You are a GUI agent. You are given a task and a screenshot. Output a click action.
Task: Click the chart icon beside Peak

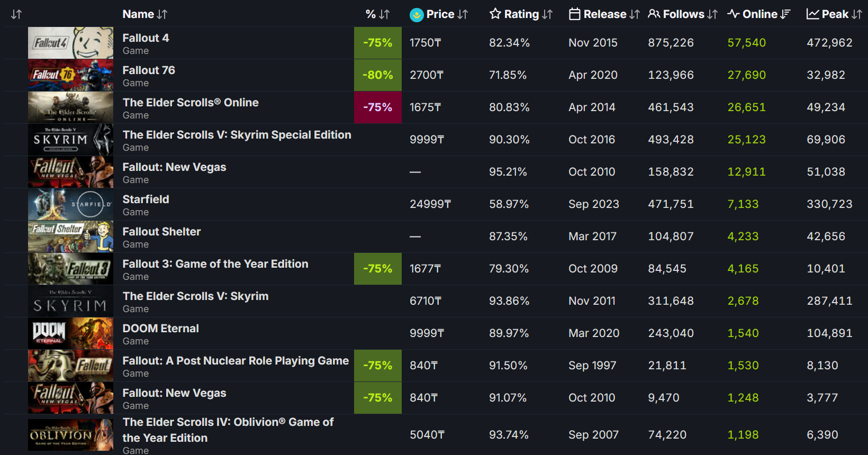pos(812,14)
